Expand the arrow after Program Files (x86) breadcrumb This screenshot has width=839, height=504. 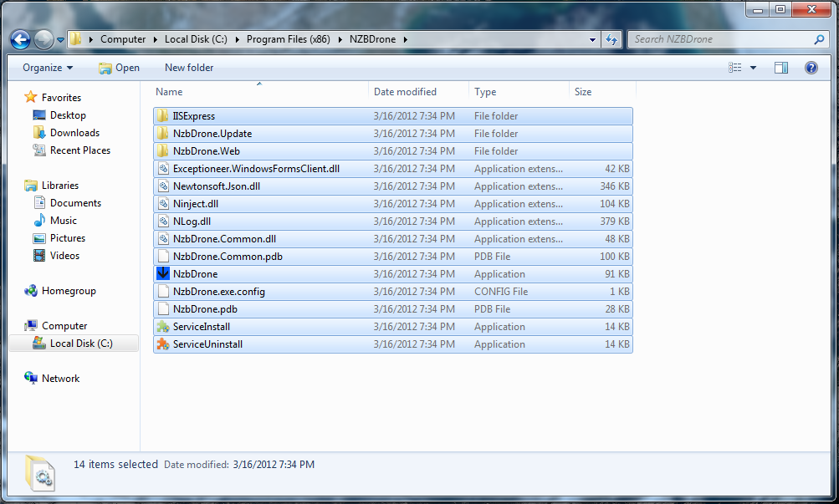340,39
